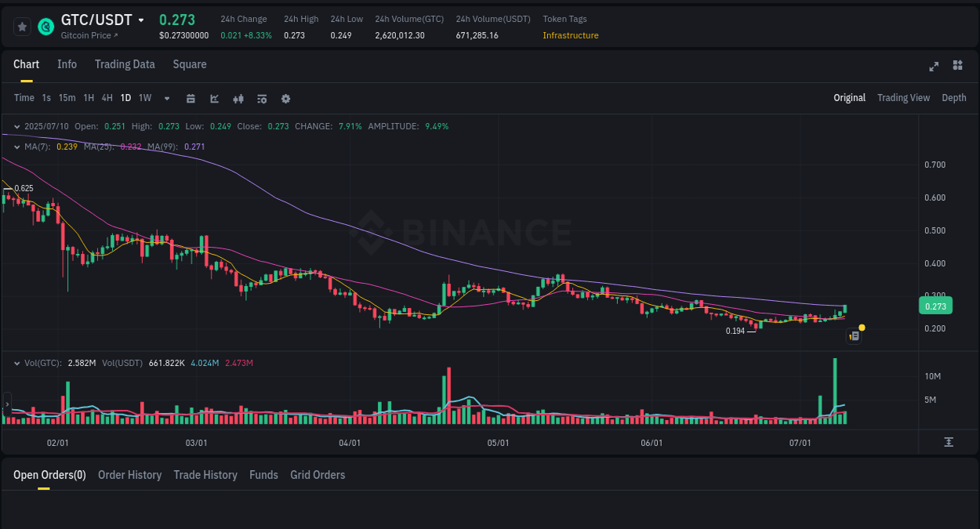
Task: Open the layout widgets icon top right
Action: point(957,67)
